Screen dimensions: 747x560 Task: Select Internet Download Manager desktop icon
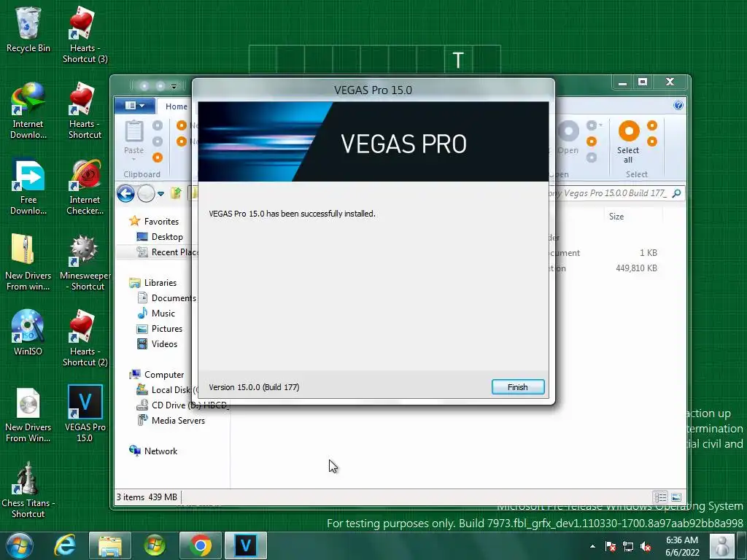point(28,111)
